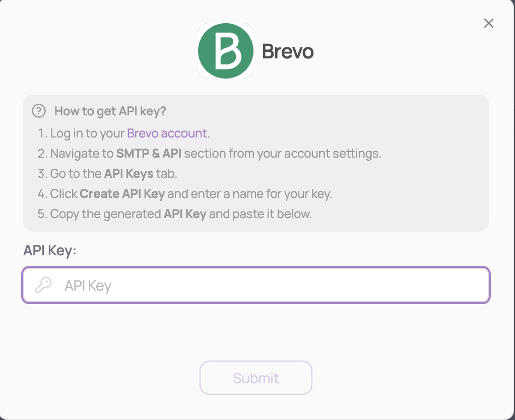515x420 pixels.
Task: Click "section from your account settings" text
Action: coord(282,154)
